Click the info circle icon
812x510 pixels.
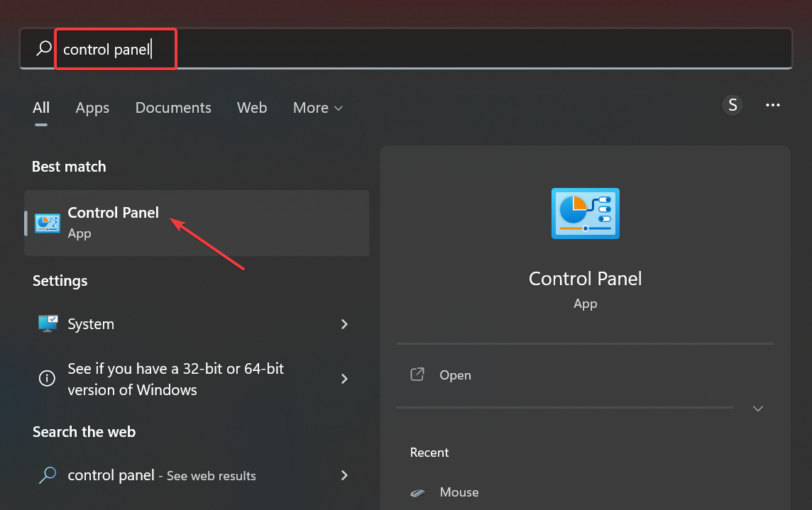click(47, 379)
